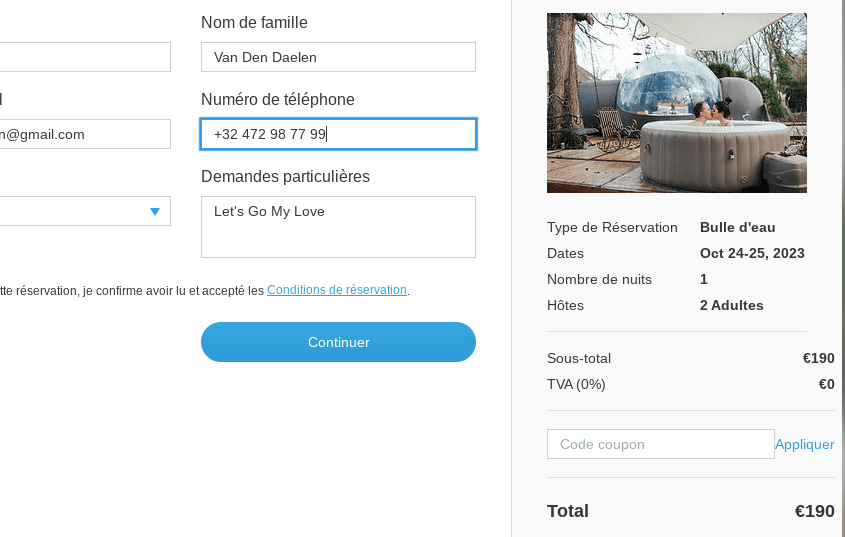Click the Nom de famille text field
Image resolution: width=845 pixels, height=537 pixels.
point(338,57)
